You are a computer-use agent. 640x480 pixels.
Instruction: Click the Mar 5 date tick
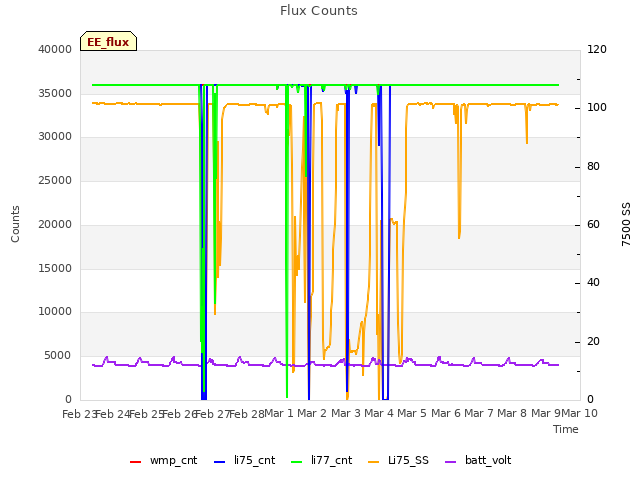pos(412,413)
